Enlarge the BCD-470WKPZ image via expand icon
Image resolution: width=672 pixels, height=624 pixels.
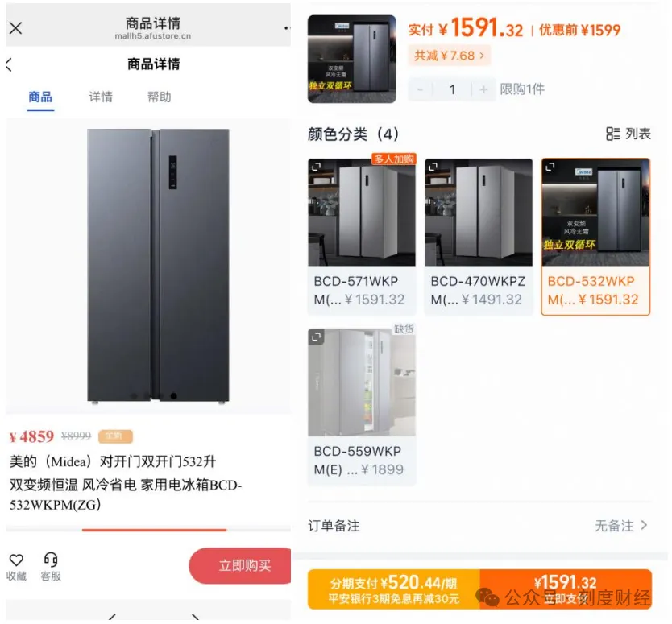[x=433, y=167]
